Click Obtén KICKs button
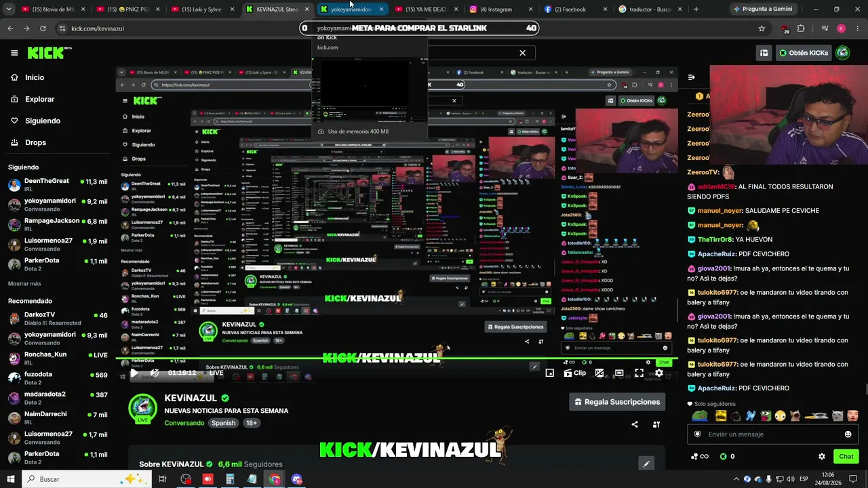The image size is (868, 488). point(804,53)
